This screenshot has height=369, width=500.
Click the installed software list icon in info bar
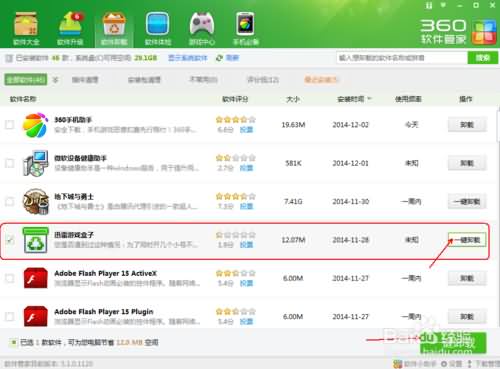coord(9,58)
